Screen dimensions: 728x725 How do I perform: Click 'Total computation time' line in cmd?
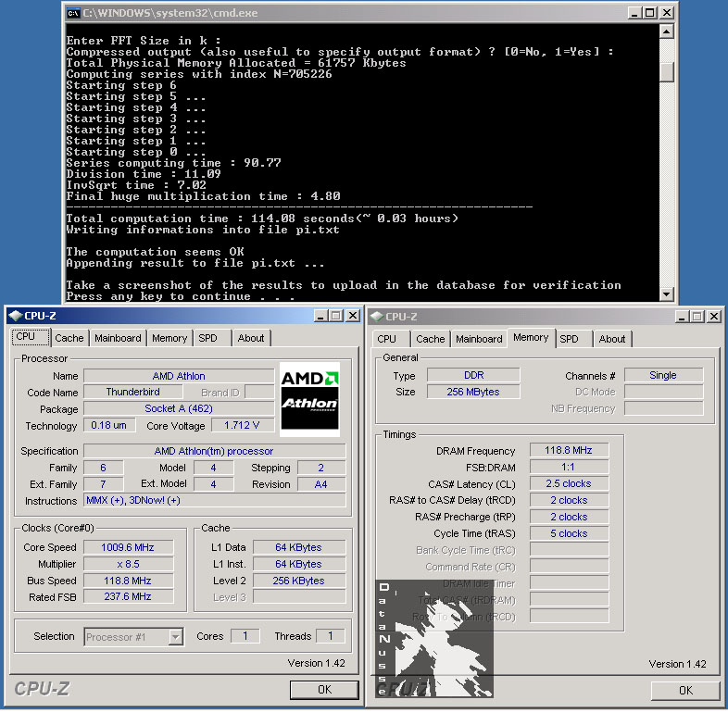(x=262, y=219)
